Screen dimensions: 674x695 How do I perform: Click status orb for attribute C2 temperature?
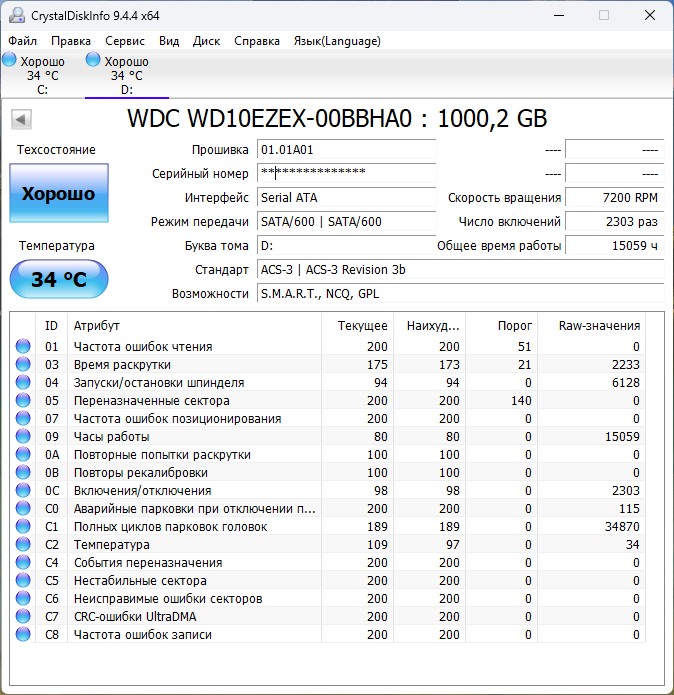pyautogui.click(x=23, y=544)
